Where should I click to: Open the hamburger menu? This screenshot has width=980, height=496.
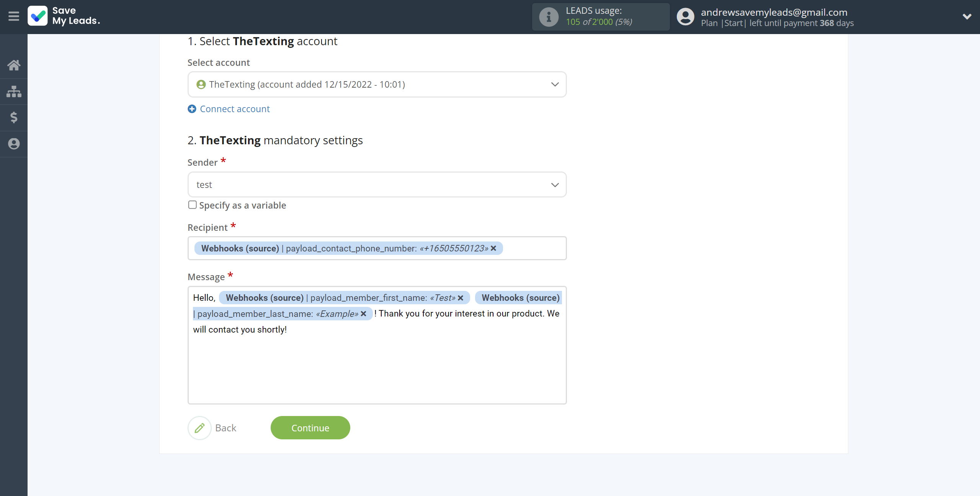(x=14, y=16)
